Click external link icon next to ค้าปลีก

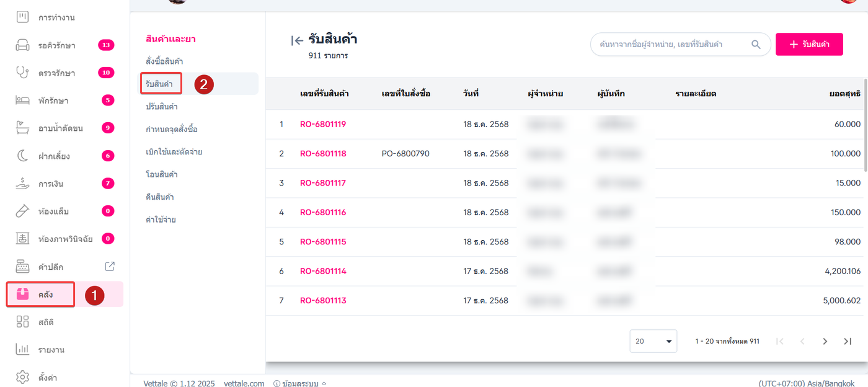(110, 266)
